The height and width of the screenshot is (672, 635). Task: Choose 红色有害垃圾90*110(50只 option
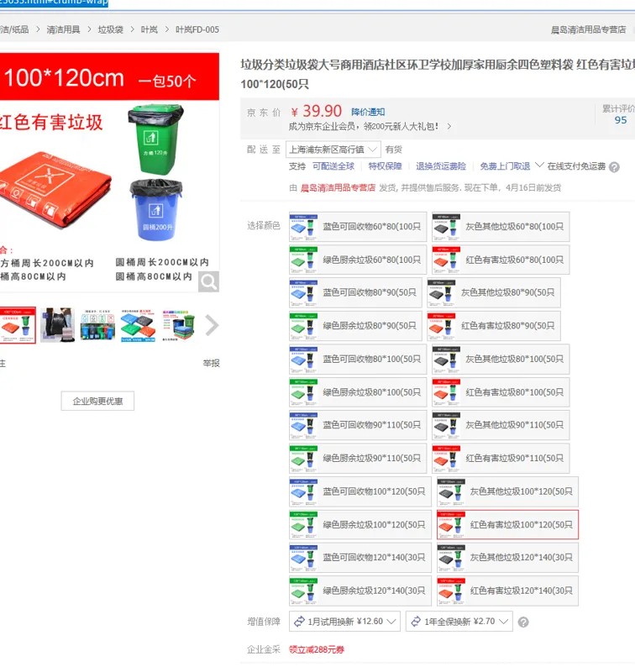(x=501, y=459)
